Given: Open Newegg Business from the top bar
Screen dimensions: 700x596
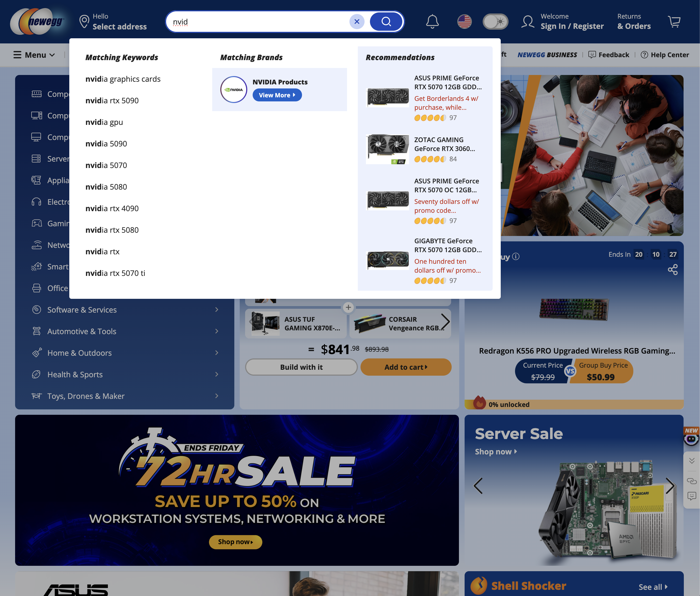Looking at the screenshot, I should pos(547,55).
